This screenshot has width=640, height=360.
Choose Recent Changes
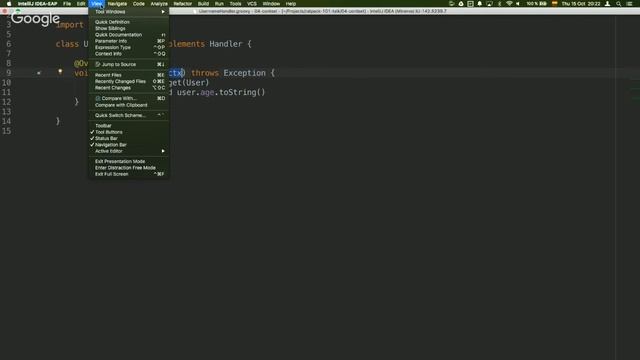[129, 88]
